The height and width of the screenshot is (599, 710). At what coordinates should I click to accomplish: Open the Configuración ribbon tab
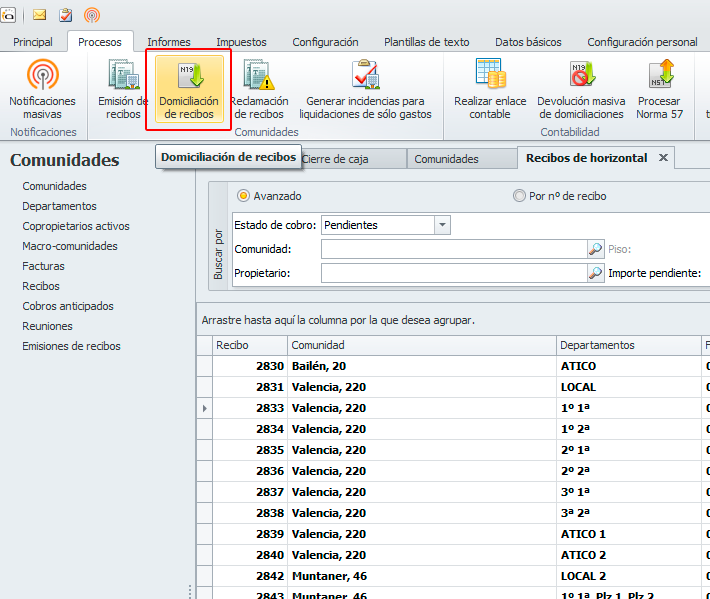[x=325, y=42]
